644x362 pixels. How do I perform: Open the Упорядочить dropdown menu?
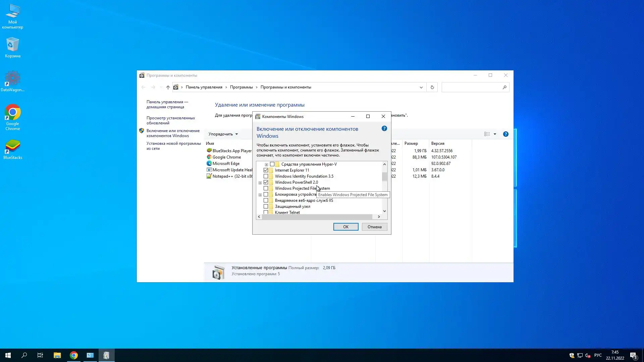[223, 134]
